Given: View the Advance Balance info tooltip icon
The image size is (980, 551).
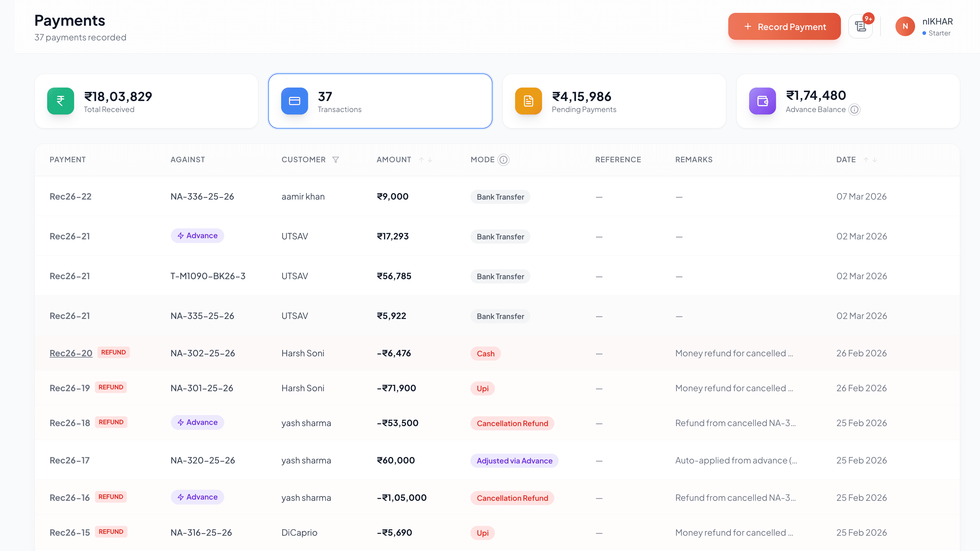Looking at the screenshot, I should point(855,110).
